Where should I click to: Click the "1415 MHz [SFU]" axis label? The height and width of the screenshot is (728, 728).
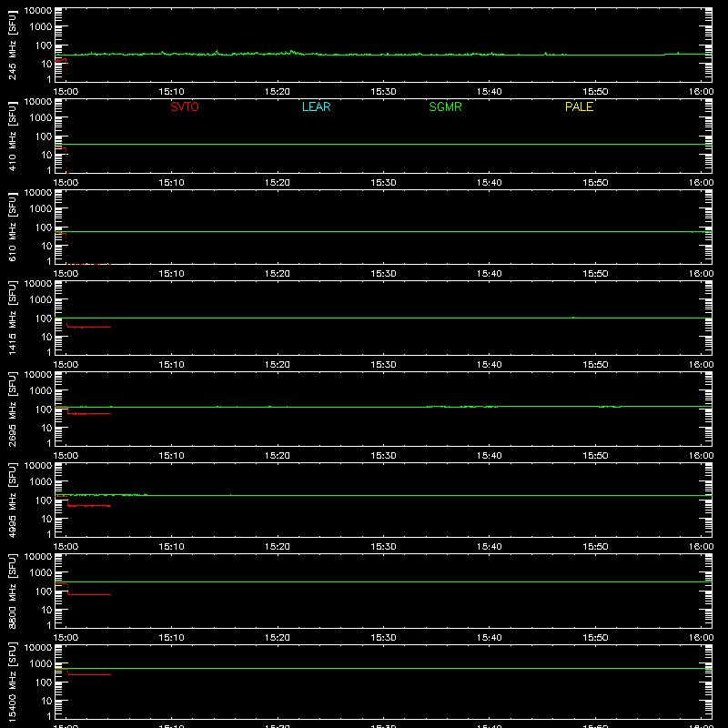13,318
